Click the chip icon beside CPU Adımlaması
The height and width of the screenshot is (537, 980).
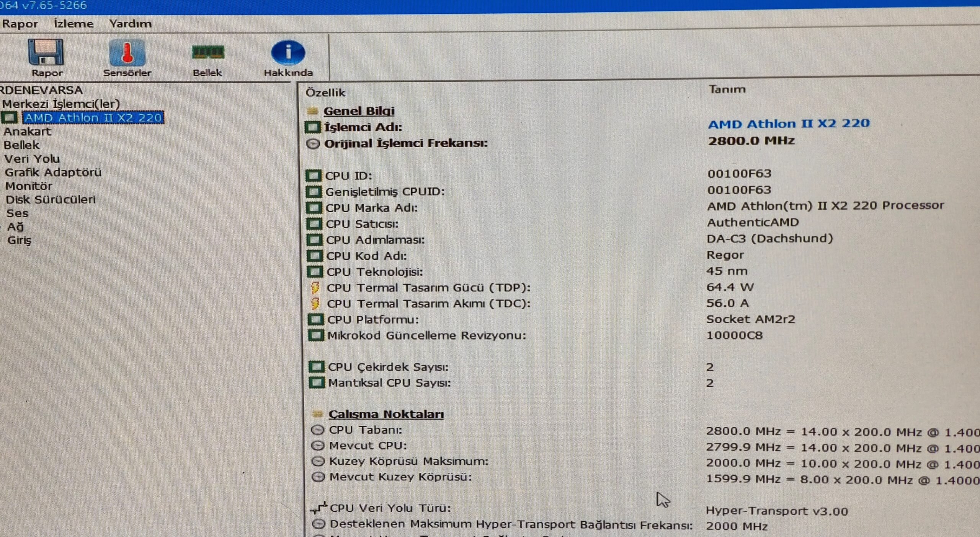pos(314,240)
